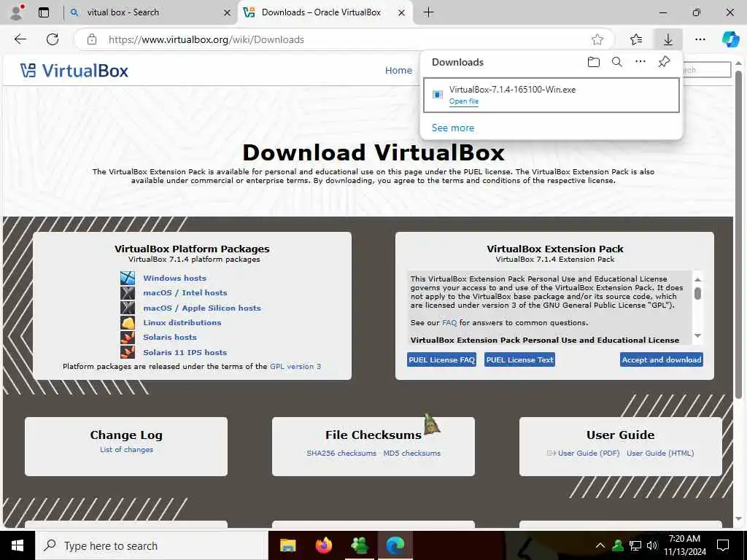View site information lock icon
The height and width of the screenshot is (560, 747).
[x=92, y=39]
